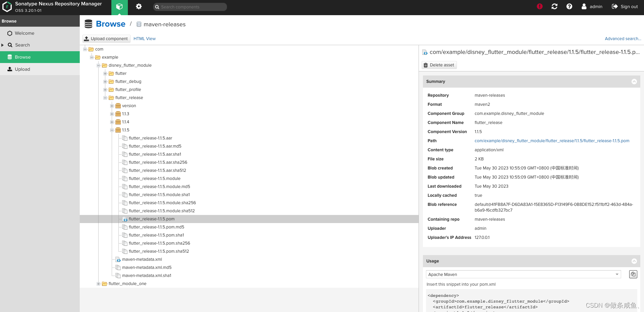Select flutter_release-1.1.5.aar.md5

pos(155,146)
